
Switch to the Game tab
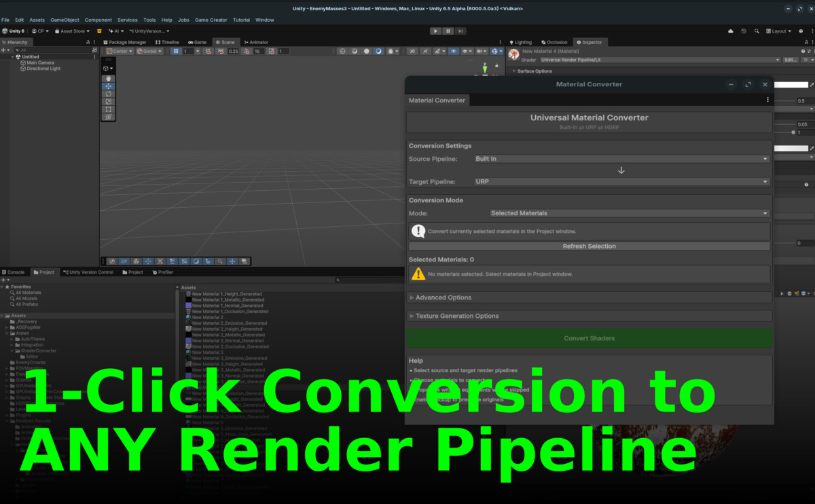click(x=197, y=42)
